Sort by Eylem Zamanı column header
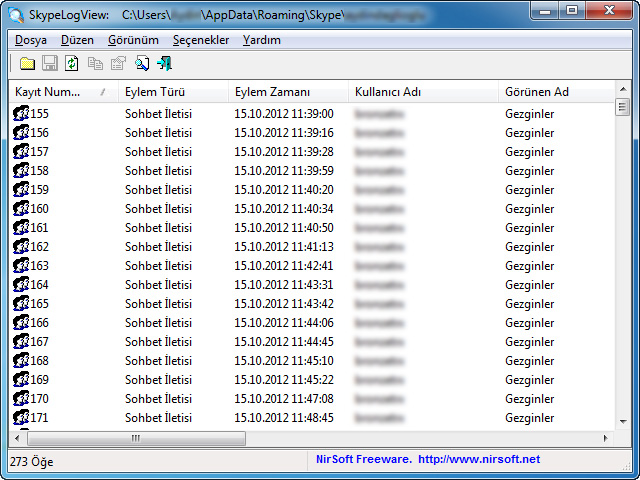The image size is (640, 480). click(x=288, y=92)
